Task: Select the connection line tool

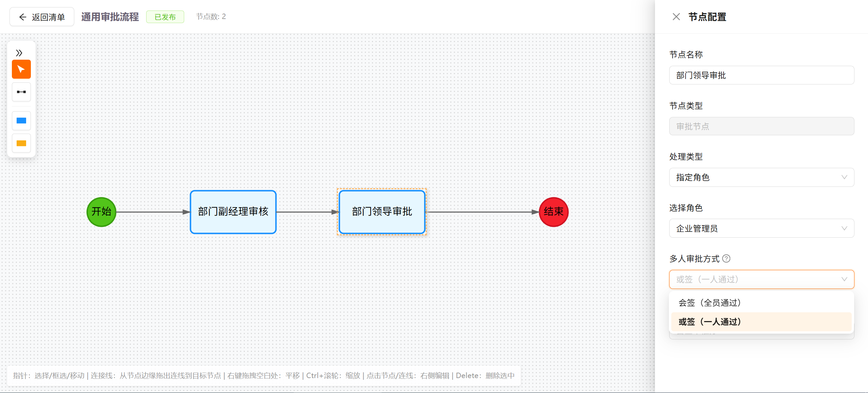Action: 21,92
